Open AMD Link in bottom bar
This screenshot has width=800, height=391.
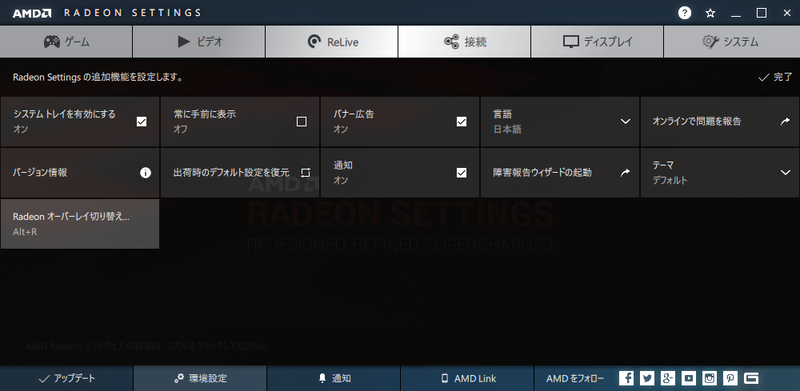coord(467,378)
